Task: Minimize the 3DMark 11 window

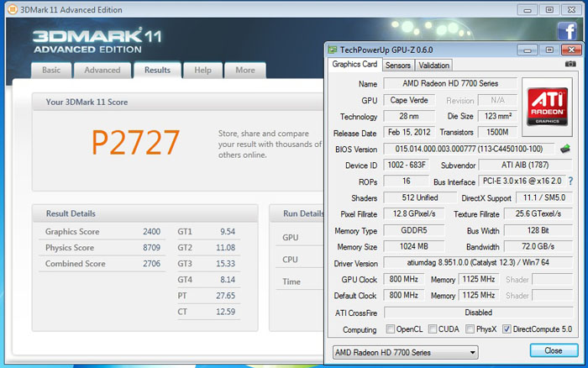Action: (528, 10)
